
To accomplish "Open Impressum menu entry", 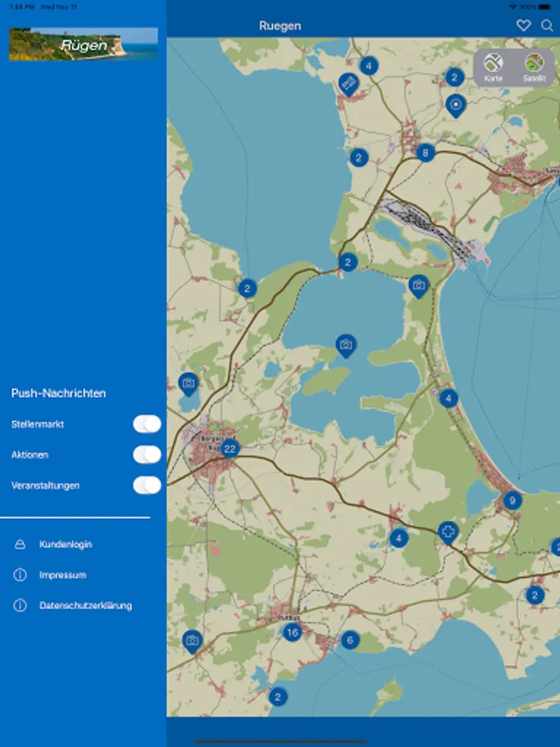I will 63,575.
